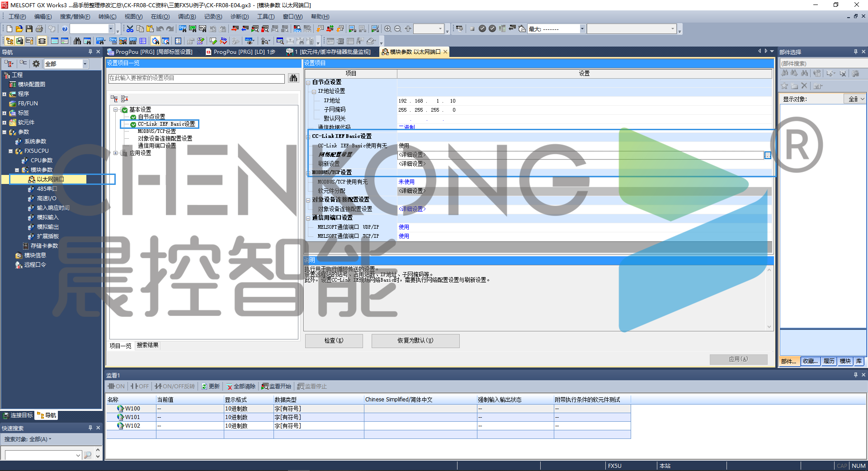Collapse the 自节点设置 group in settings table
Image resolution: width=868 pixels, height=471 pixels.
point(308,82)
